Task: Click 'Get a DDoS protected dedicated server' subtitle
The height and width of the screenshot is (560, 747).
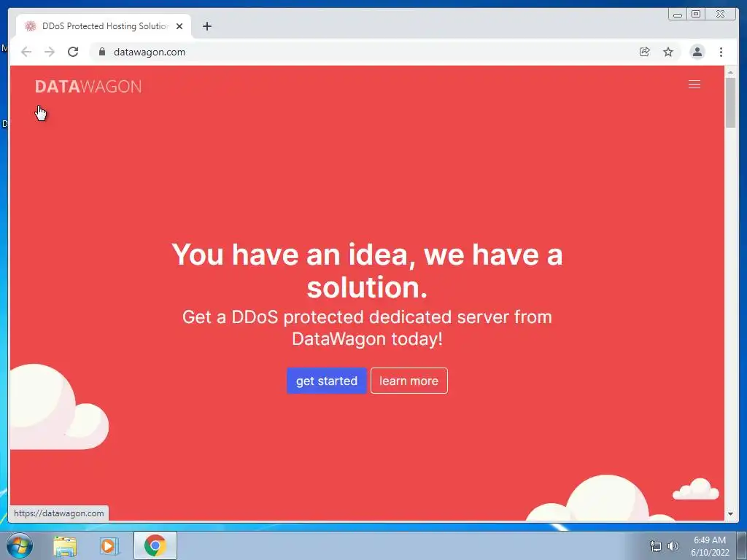Action: coord(367,327)
